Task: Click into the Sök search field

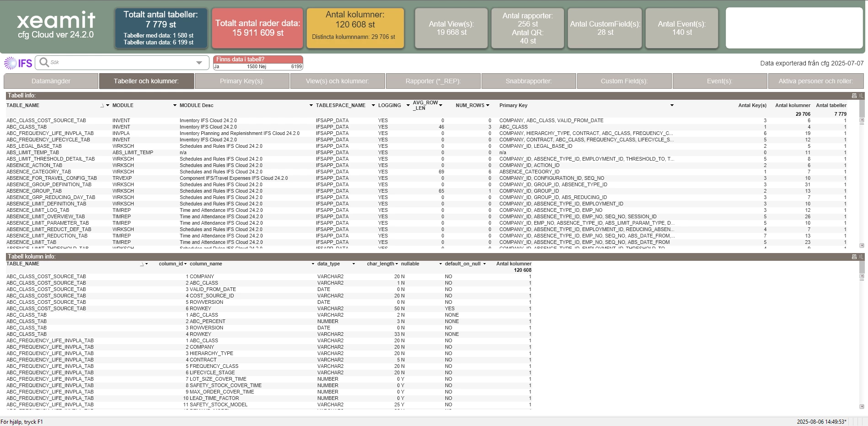Action: click(x=121, y=63)
